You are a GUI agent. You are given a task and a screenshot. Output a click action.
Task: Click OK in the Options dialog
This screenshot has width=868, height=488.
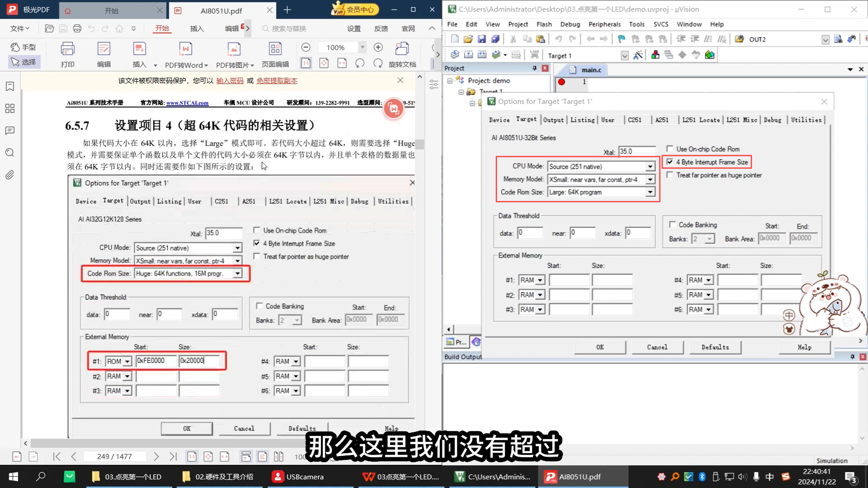click(599, 347)
